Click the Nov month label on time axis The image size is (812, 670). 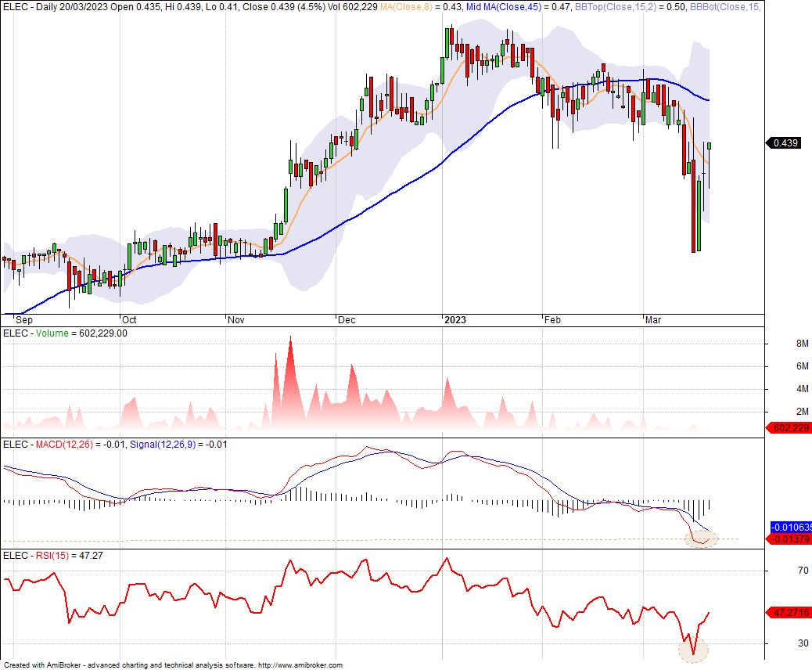(x=235, y=320)
